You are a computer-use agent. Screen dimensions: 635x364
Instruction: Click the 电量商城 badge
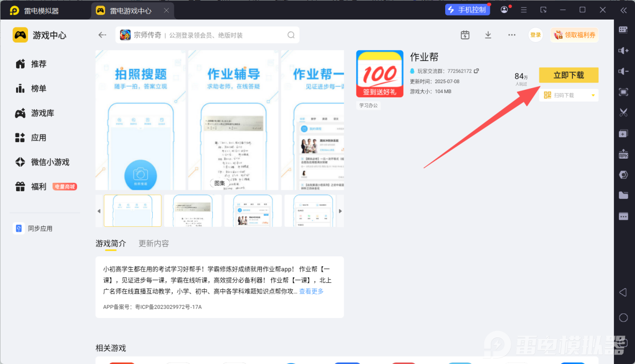[65, 187]
